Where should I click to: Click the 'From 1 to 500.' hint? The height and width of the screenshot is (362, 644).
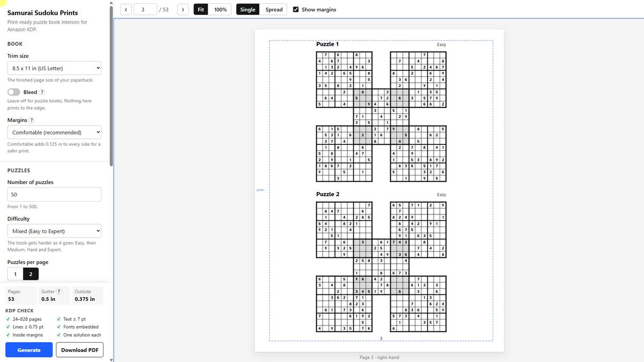(x=23, y=206)
